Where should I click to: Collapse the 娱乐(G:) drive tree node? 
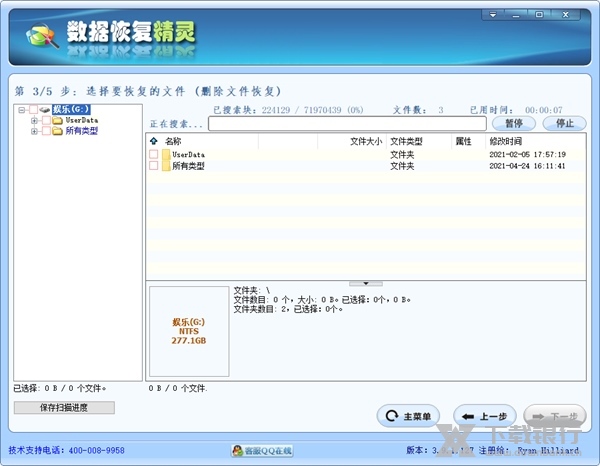pyautogui.click(x=22, y=110)
